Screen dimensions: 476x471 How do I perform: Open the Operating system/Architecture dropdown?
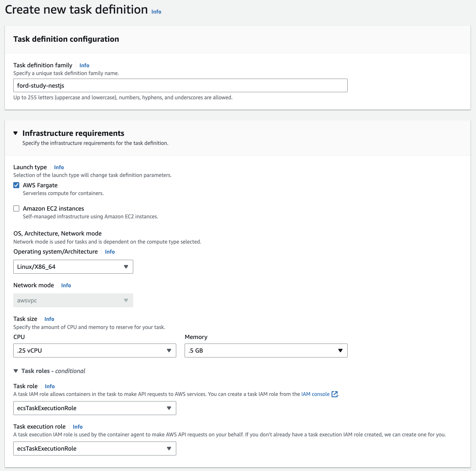tap(73, 267)
